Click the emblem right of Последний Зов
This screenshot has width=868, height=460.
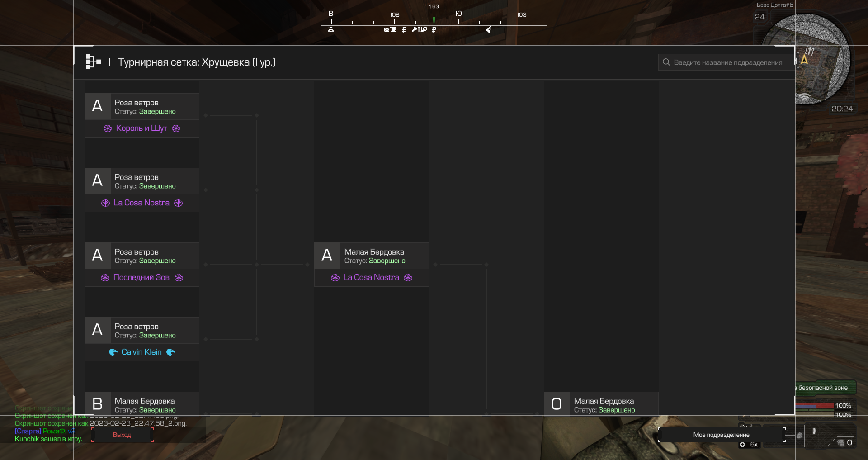tap(179, 278)
